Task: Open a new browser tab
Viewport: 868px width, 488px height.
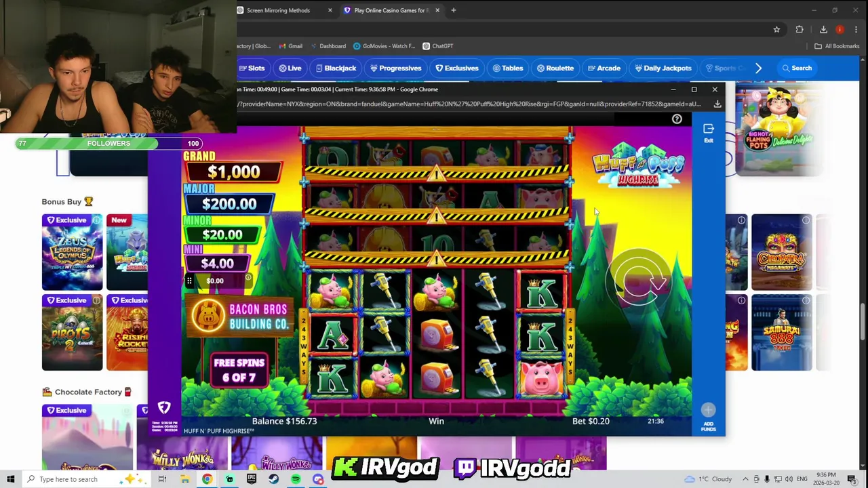Action: [x=453, y=10]
